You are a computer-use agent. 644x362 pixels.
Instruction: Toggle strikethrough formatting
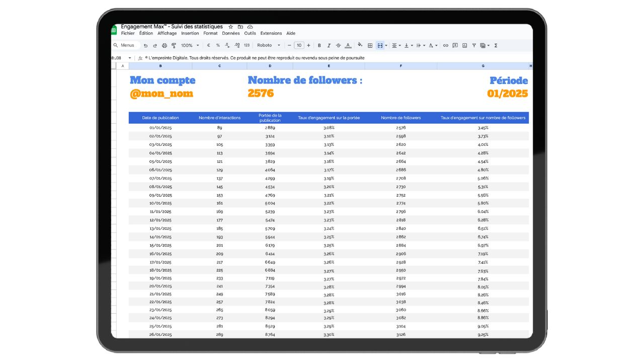[338, 45]
